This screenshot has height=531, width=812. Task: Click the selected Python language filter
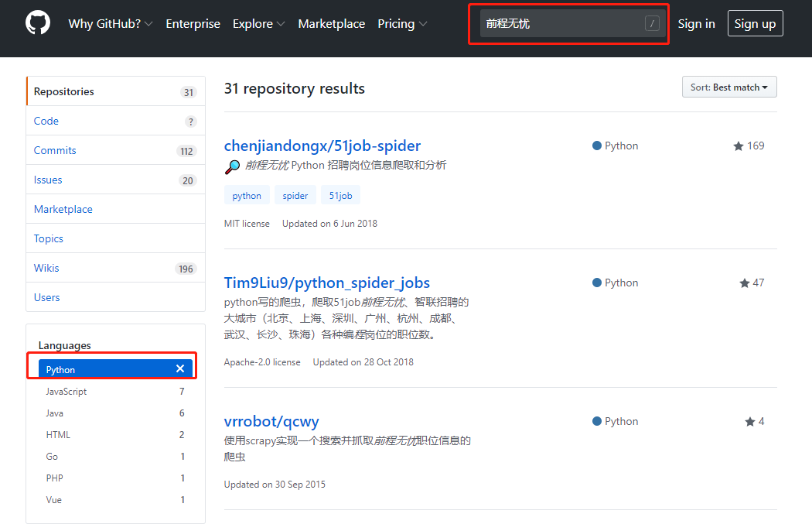(115, 368)
